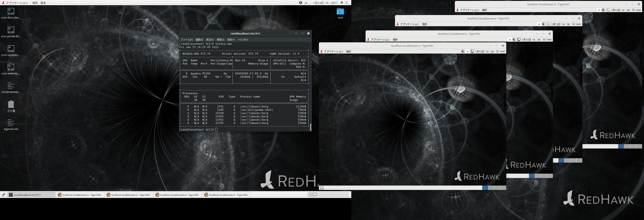Click the mail notification icon beside the clock

click(336, 3)
